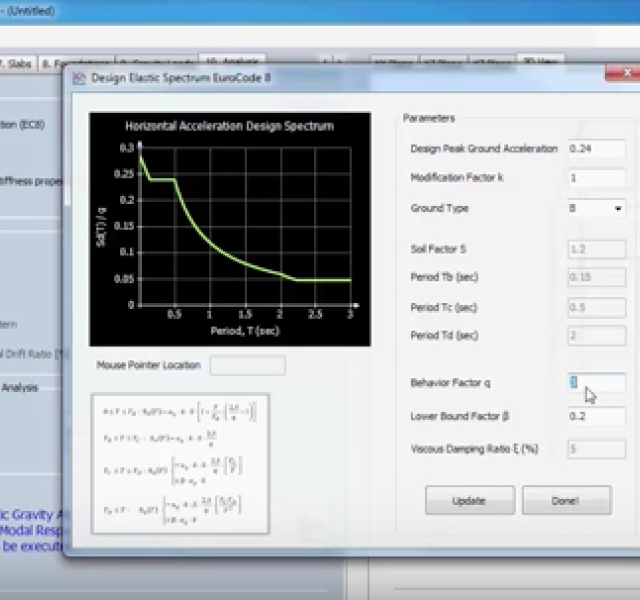The width and height of the screenshot is (640, 600).
Task: Click the 'Ground Type' label
Action: [x=439, y=208]
